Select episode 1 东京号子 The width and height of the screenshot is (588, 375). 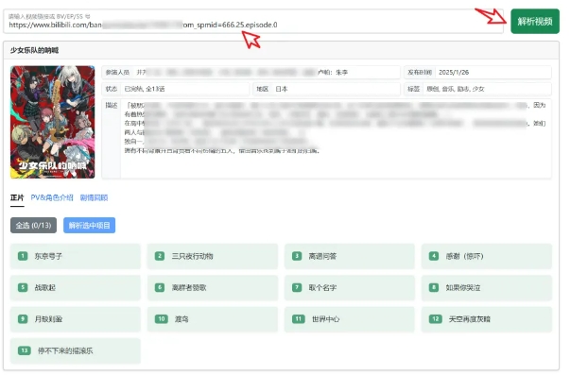(76, 256)
